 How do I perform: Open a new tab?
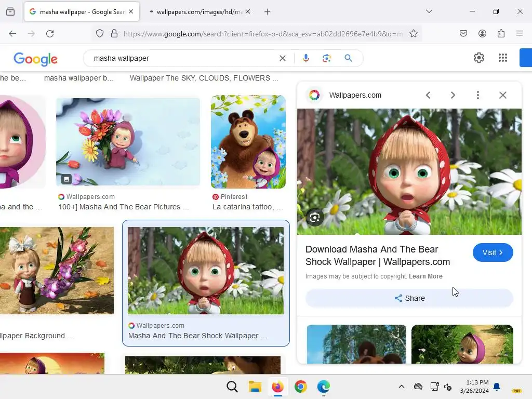(268, 12)
